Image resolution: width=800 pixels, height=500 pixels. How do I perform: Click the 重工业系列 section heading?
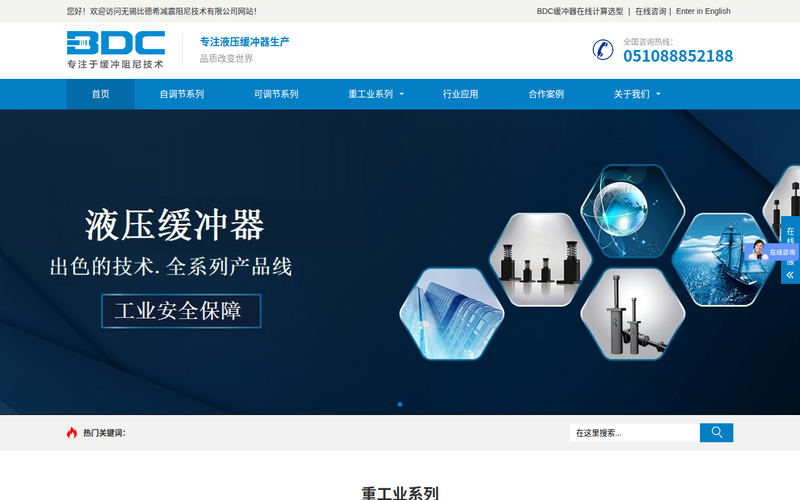pyautogui.click(x=400, y=493)
